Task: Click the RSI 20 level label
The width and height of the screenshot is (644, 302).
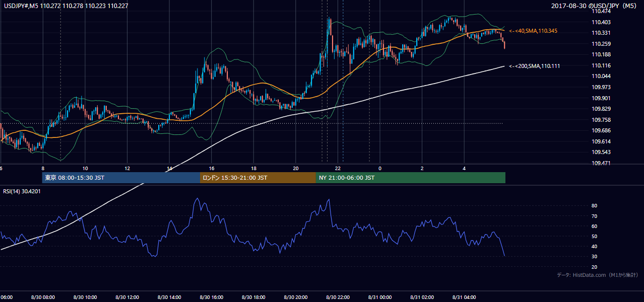Action: [594, 267]
